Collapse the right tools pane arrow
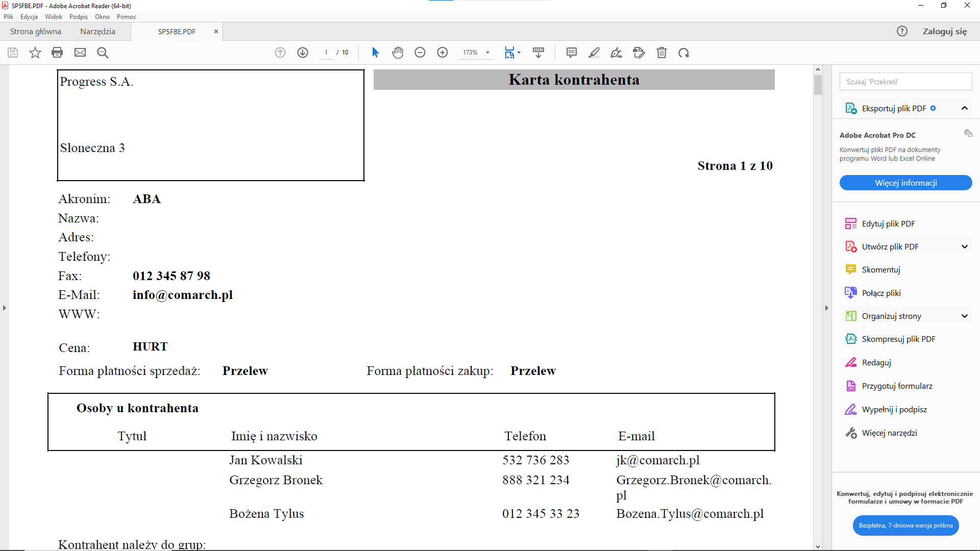The image size is (980, 551). 827,308
